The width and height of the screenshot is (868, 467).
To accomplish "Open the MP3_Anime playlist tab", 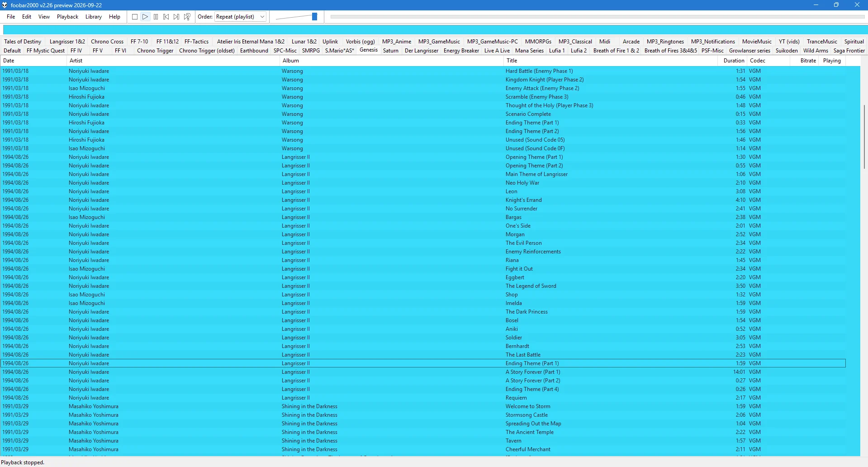I will coord(397,42).
